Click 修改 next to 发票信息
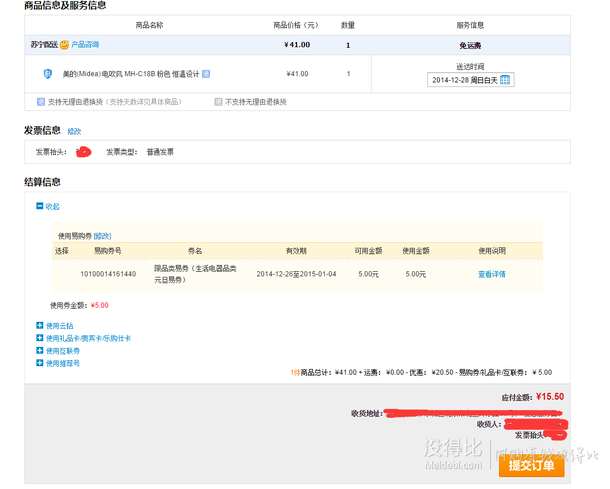This screenshot has width=610, height=489. (x=75, y=131)
